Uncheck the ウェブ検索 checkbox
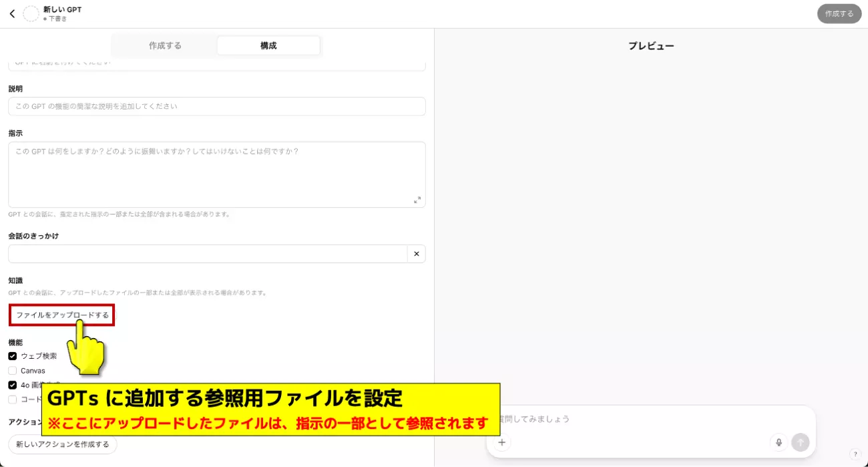 click(x=13, y=356)
